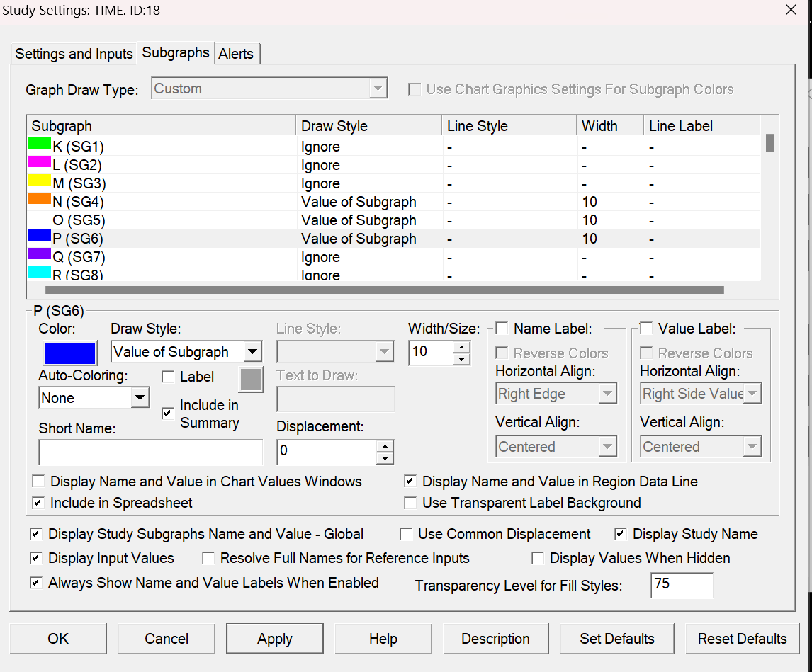Click the green K (SG1) color swatch
812x672 pixels.
click(39, 144)
